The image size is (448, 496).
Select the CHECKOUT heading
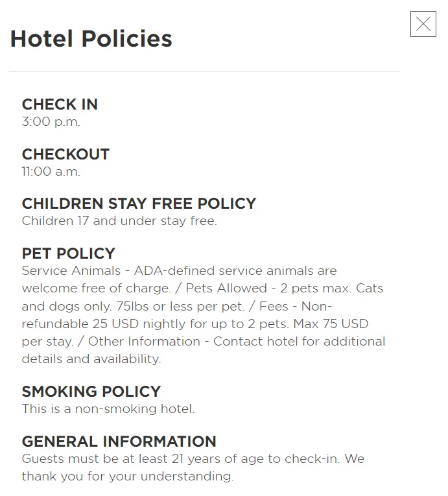tap(65, 154)
